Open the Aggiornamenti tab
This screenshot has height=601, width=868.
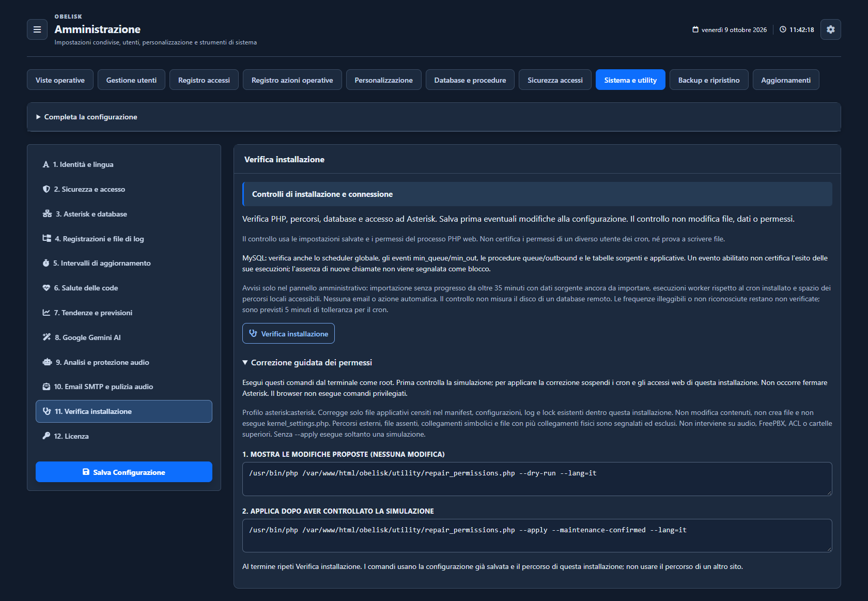[786, 80]
